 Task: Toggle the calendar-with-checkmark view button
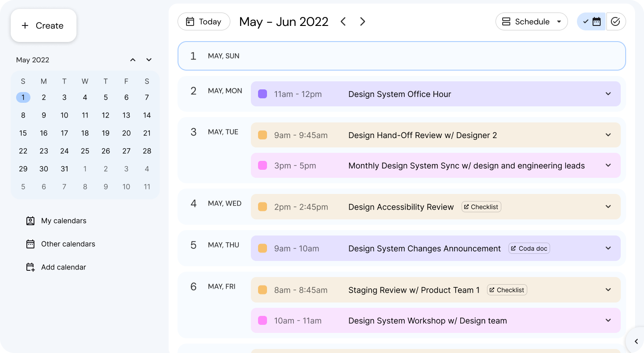[591, 21]
